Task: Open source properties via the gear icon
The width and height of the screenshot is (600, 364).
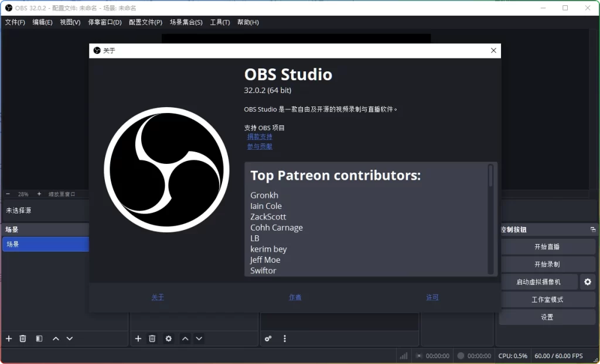Action: [x=168, y=338]
